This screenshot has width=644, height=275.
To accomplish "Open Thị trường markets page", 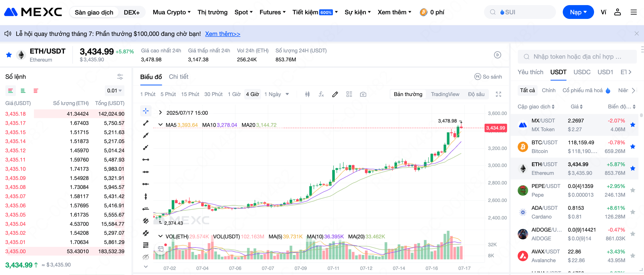I will [212, 12].
